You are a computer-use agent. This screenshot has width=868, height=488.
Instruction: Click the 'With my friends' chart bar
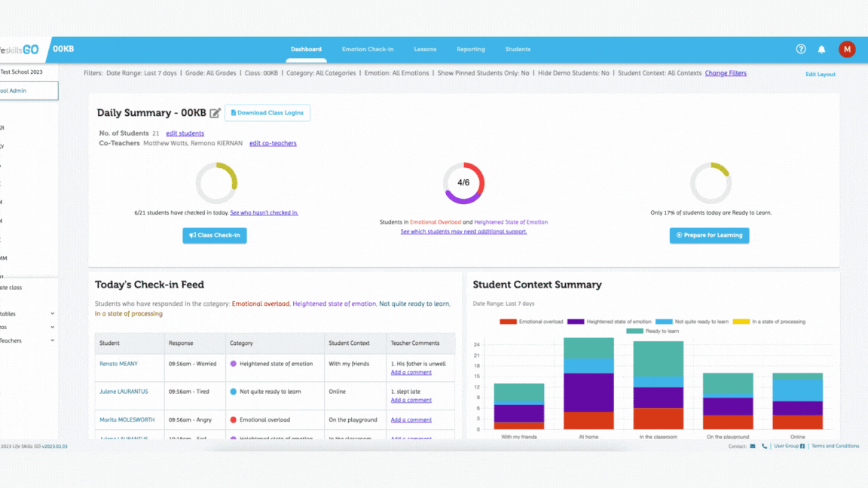[518, 406]
